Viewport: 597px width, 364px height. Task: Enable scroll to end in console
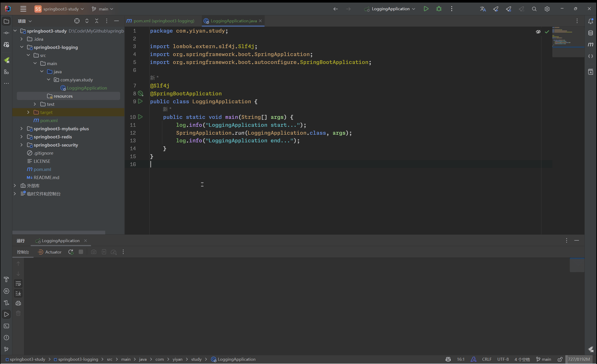tap(18, 293)
